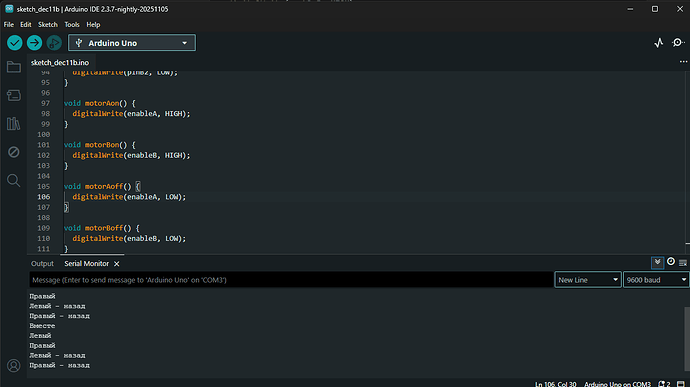Open the Debug sidebar panel icon
The width and height of the screenshot is (690, 387).
14,152
